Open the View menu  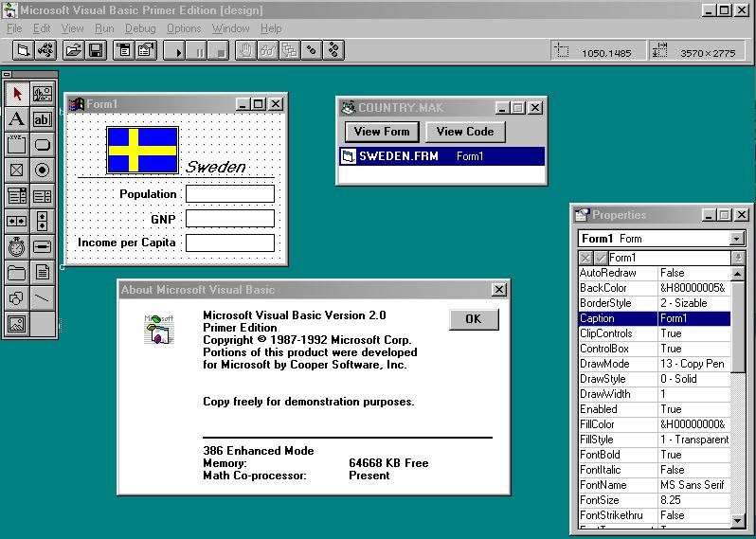pyautogui.click(x=72, y=28)
